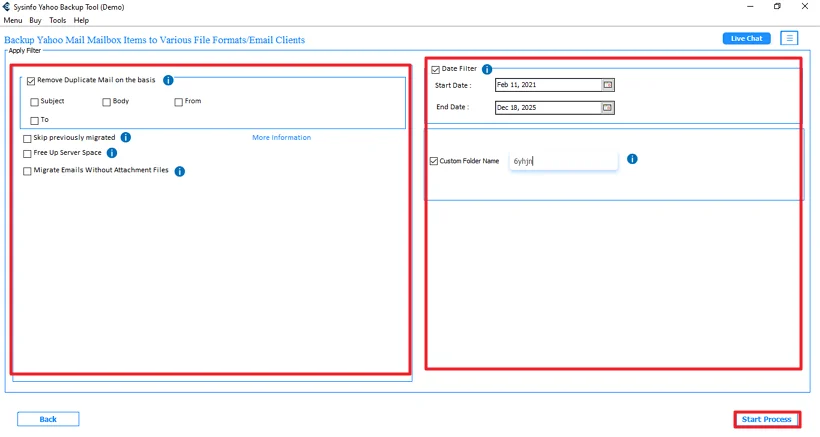Click the Custom Folder Name text field

coord(563,161)
